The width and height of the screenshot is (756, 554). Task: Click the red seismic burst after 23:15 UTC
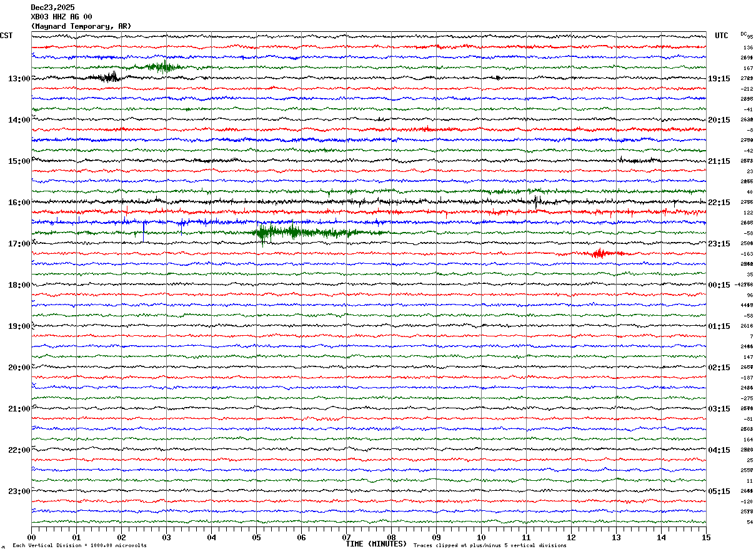(x=600, y=253)
